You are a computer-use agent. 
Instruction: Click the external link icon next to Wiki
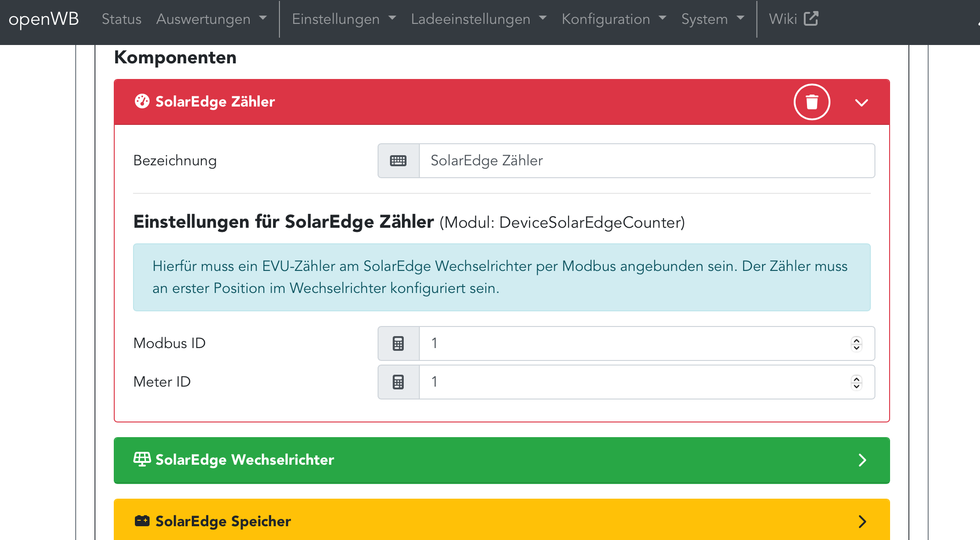(x=811, y=19)
